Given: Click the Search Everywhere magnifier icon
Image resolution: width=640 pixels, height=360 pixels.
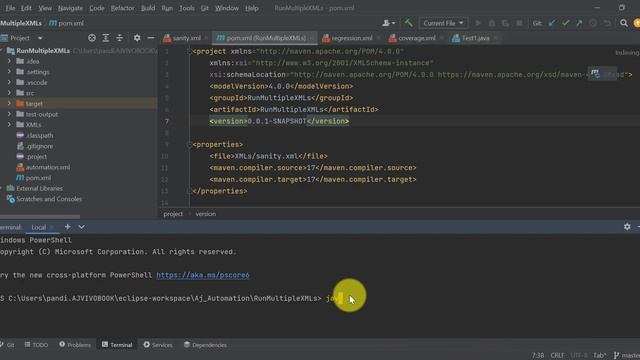Looking at the screenshot, I should tap(624, 23).
